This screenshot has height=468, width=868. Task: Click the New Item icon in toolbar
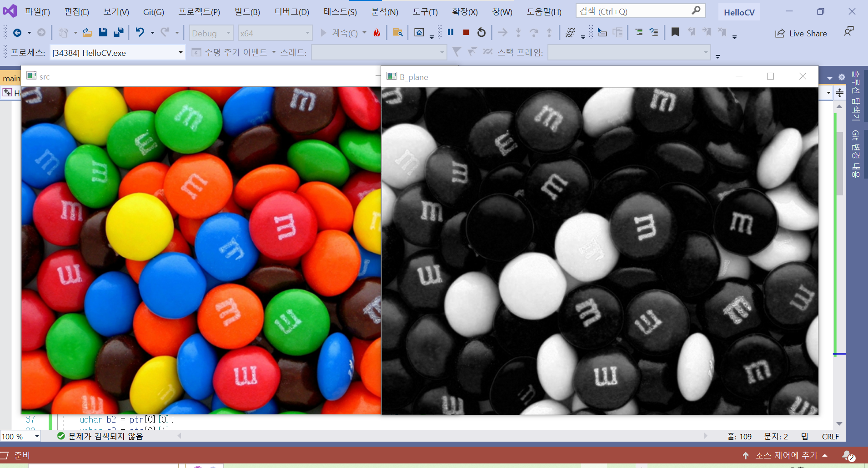63,33
